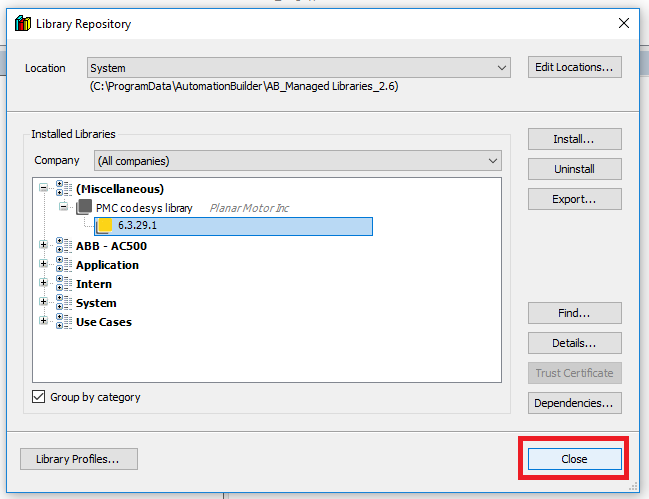Image resolution: width=649 pixels, height=499 pixels.
Task: Collapse the Miscellaneous tree node
Action: [44, 188]
